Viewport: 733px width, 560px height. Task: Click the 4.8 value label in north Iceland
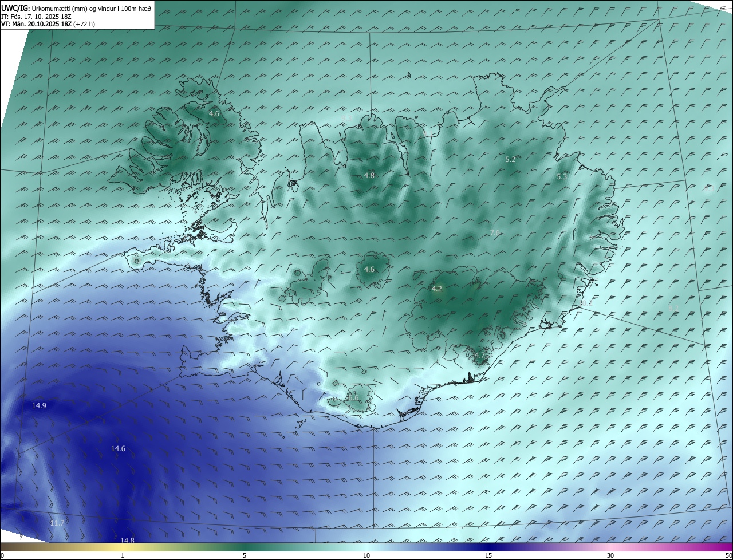369,175
